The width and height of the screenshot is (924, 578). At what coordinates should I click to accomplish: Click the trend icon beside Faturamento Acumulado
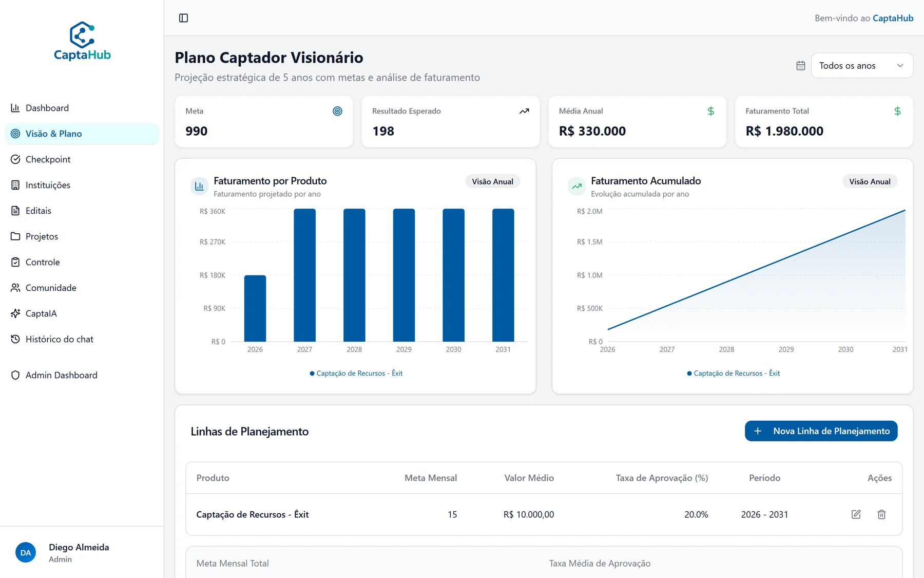[576, 186]
